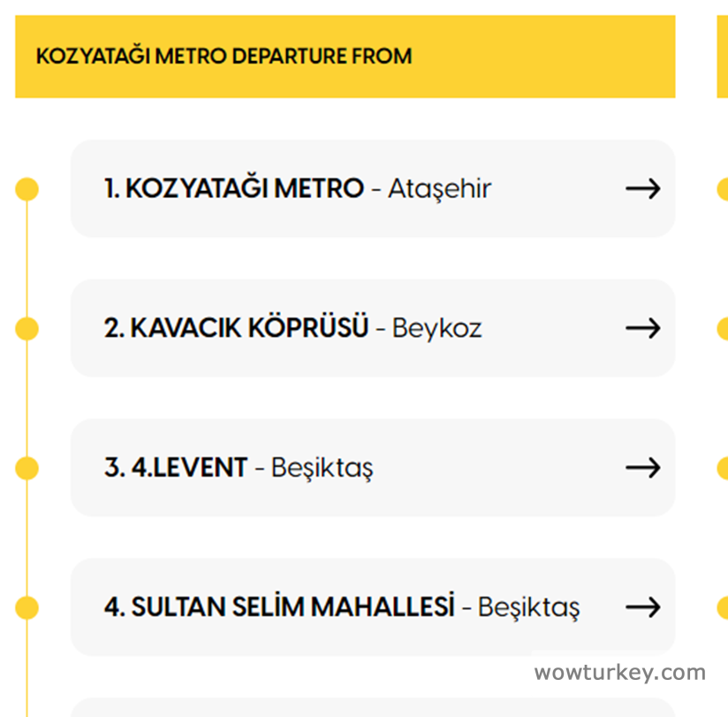Click the '4. SULTAN SELİM MAHALLESİ' stop title
This screenshot has height=717, width=728.
279,607
